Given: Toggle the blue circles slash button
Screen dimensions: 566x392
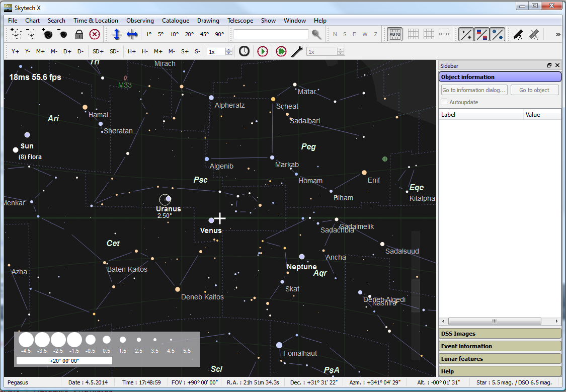Looking at the screenshot, I should click(497, 34).
